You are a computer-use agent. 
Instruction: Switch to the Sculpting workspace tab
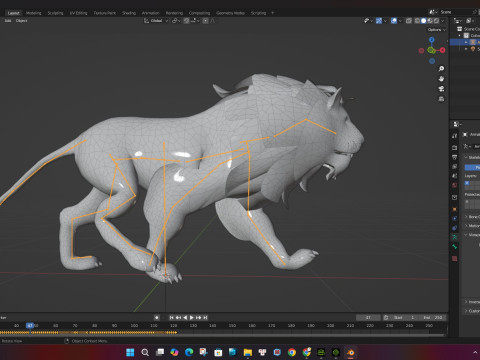(x=55, y=13)
